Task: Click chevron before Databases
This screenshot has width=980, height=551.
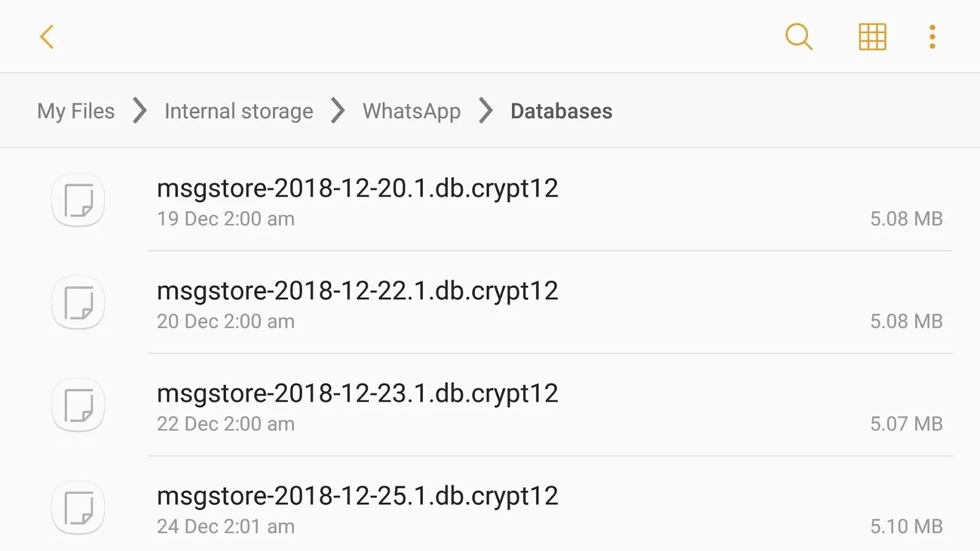Action: pos(486,111)
